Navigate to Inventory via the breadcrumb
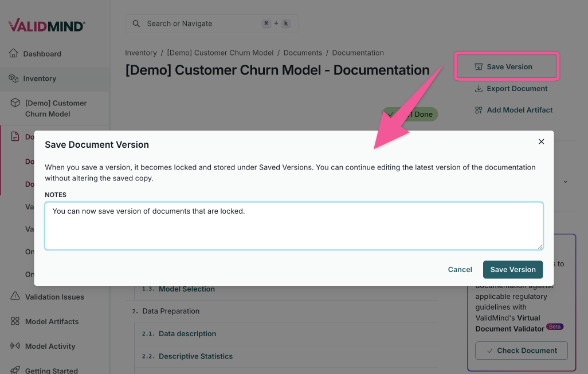 [x=141, y=52]
